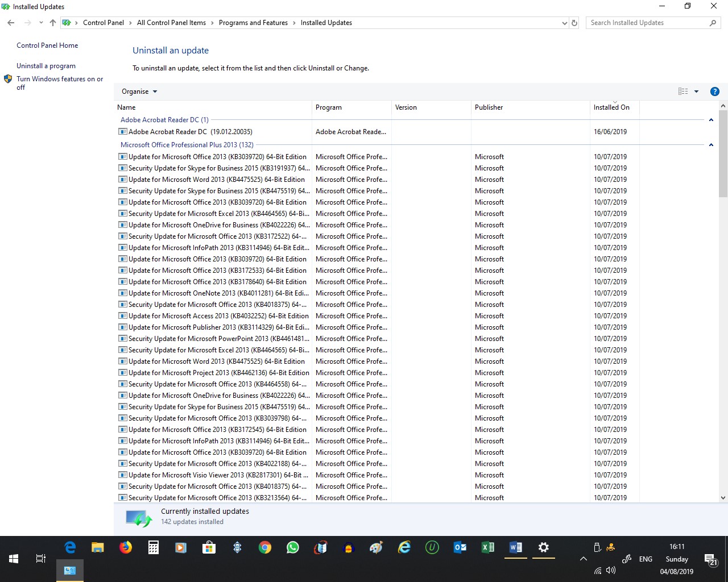Open the Organise dropdown menu

pyautogui.click(x=139, y=92)
